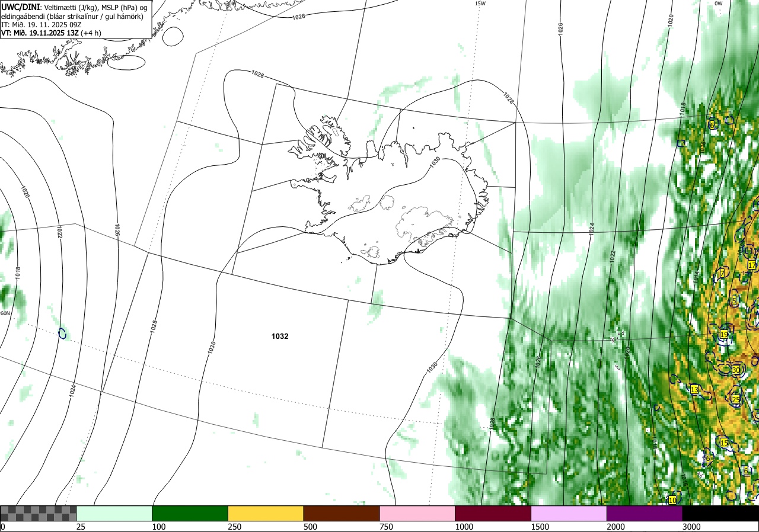759x532 pixels.
Task: Click the 1032 high pressure center label
Action: point(280,336)
